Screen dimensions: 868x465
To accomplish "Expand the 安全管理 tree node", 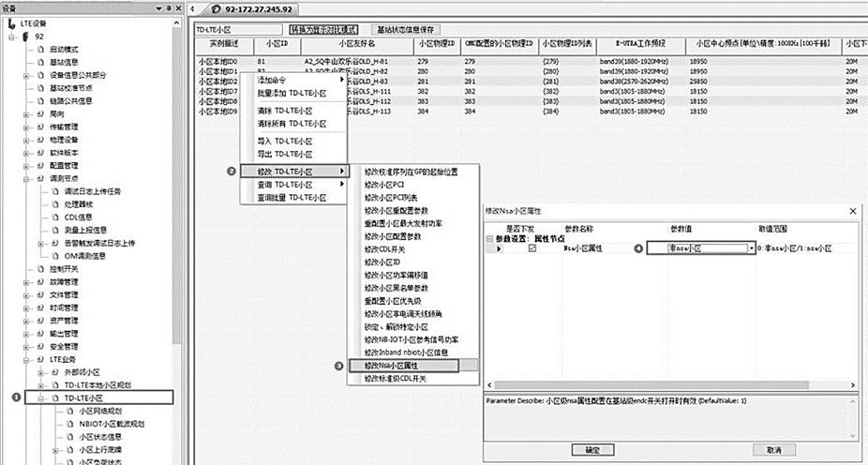I will [x=26, y=347].
